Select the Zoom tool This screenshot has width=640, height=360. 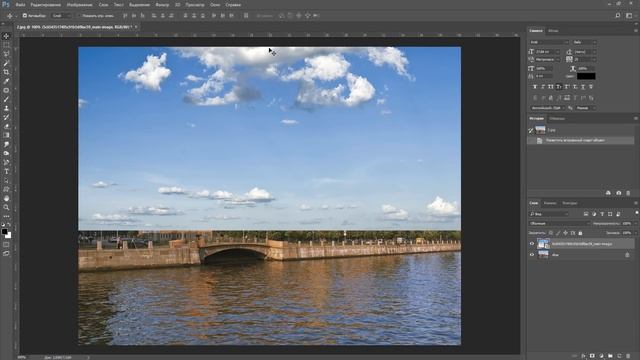tap(6, 207)
